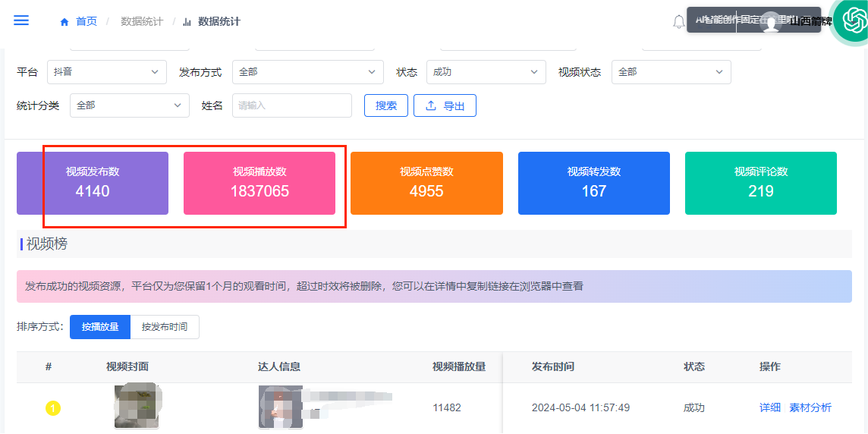This screenshot has height=434, width=868.
Task: Click the 姓名 input field
Action: click(x=291, y=105)
